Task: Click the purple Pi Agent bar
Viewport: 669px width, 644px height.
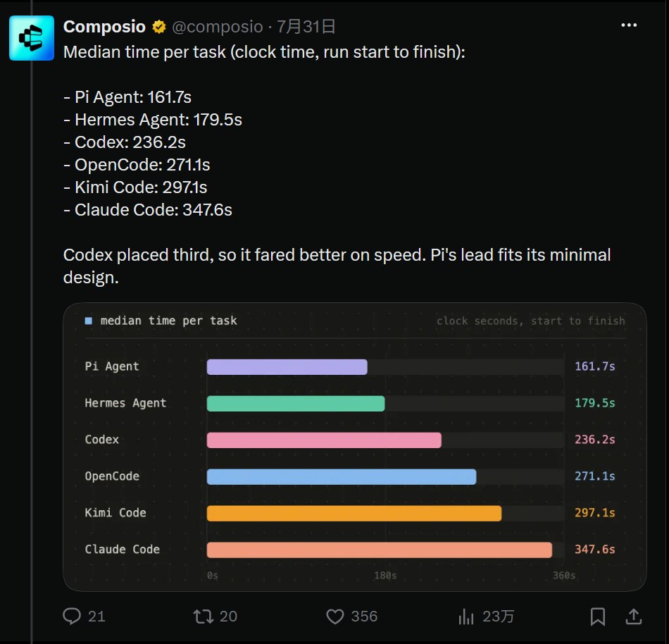Action: 287,367
